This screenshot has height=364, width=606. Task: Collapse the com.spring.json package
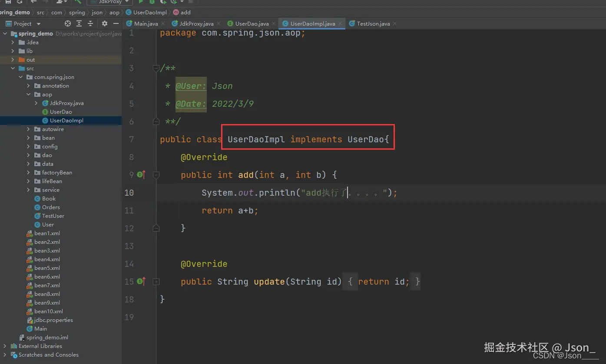pos(21,77)
